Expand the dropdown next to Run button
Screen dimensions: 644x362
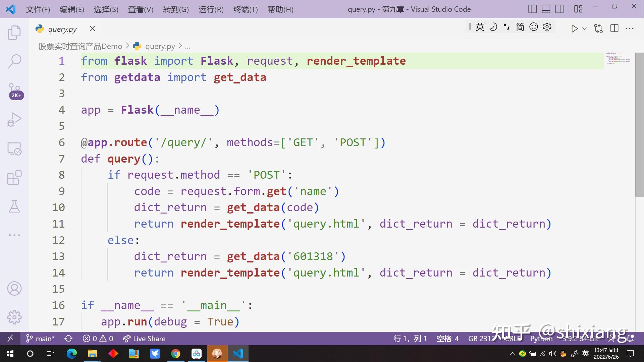[x=585, y=28]
